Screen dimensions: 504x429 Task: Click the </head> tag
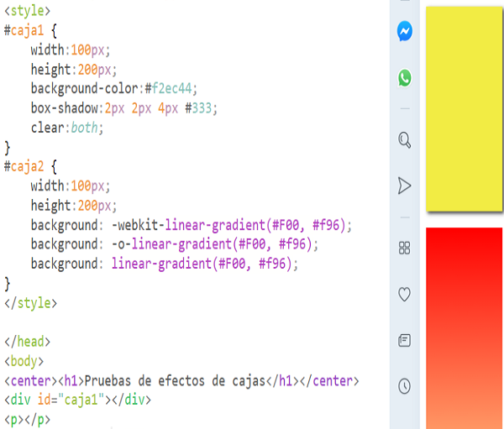(28, 342)
